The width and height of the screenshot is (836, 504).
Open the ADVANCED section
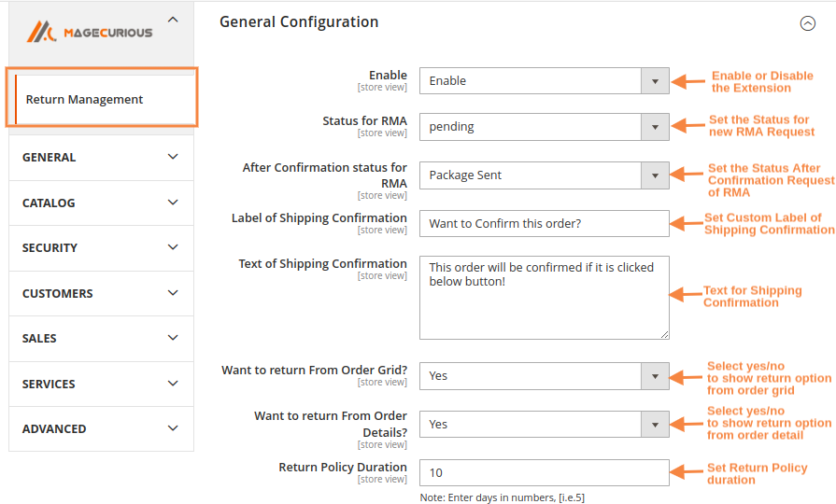[x=101, y=428]
